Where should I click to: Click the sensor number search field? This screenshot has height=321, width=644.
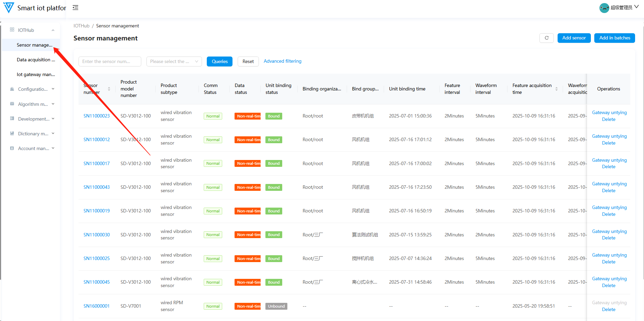pyautogui.click(x=110, y=61)
